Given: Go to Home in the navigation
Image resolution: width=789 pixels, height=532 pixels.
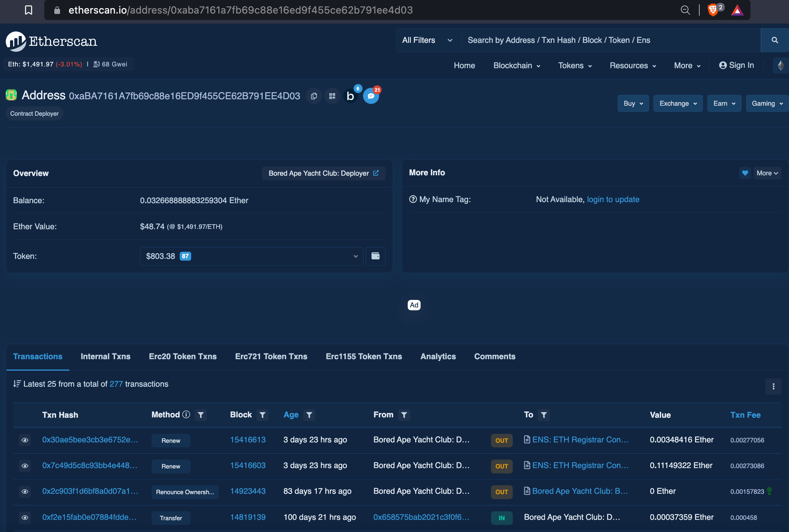Looking at the screenshot, I should point(464,66).
